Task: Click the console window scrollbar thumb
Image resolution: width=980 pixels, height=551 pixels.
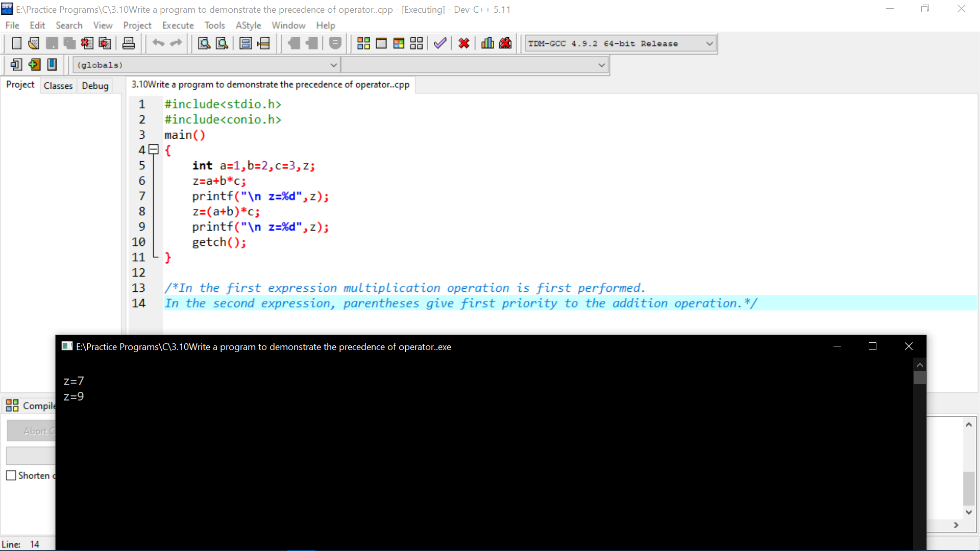Action: [920, 378]
